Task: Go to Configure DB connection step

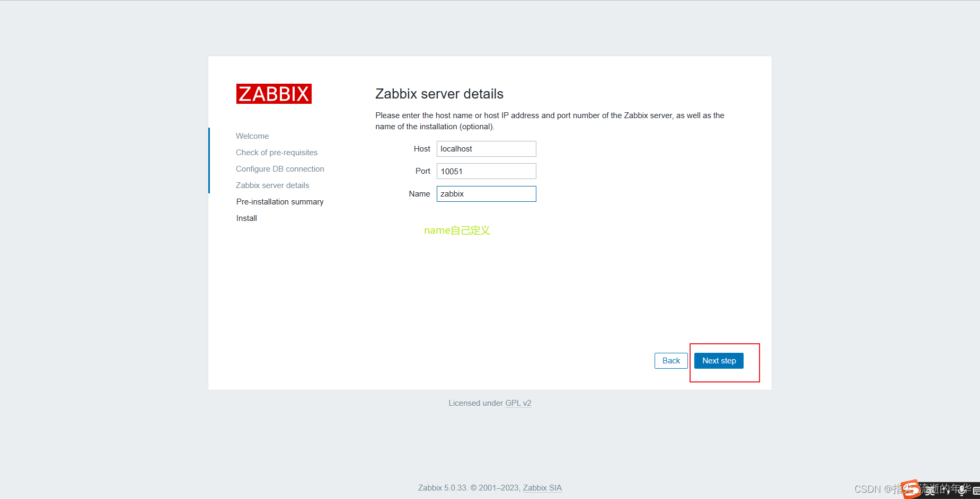Action: [x=280, y=169]
